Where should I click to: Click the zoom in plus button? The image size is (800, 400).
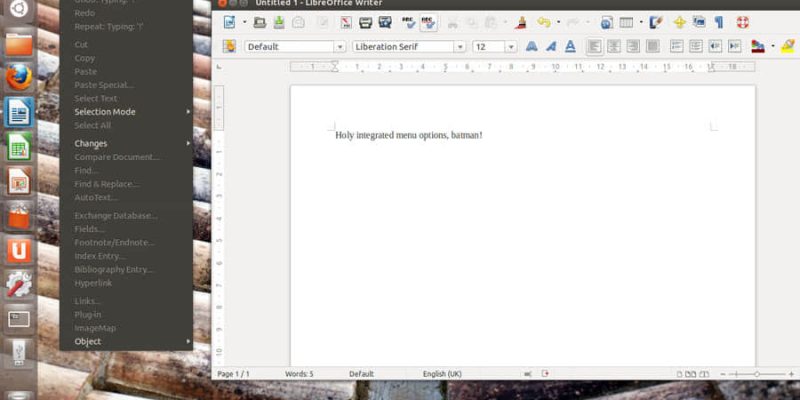790,374
